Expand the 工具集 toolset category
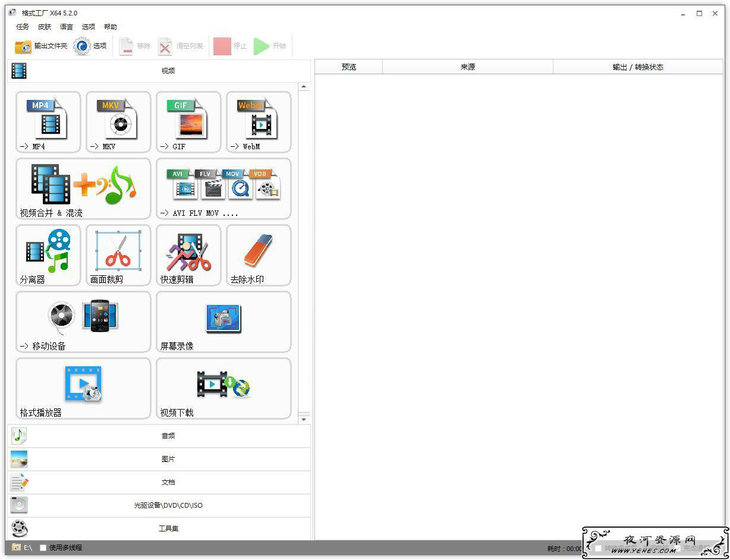The image size is (730, 560). tap(159, 528)
